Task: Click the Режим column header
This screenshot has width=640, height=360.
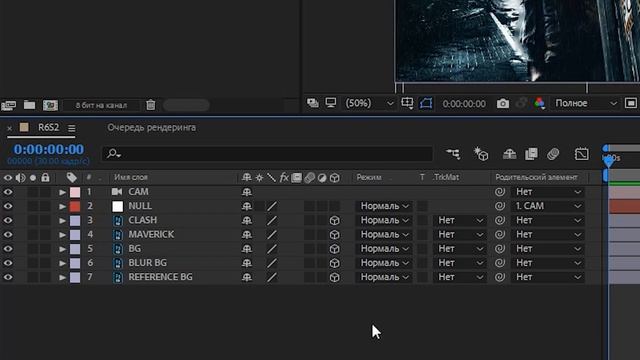Action: [x=369, y=178]
